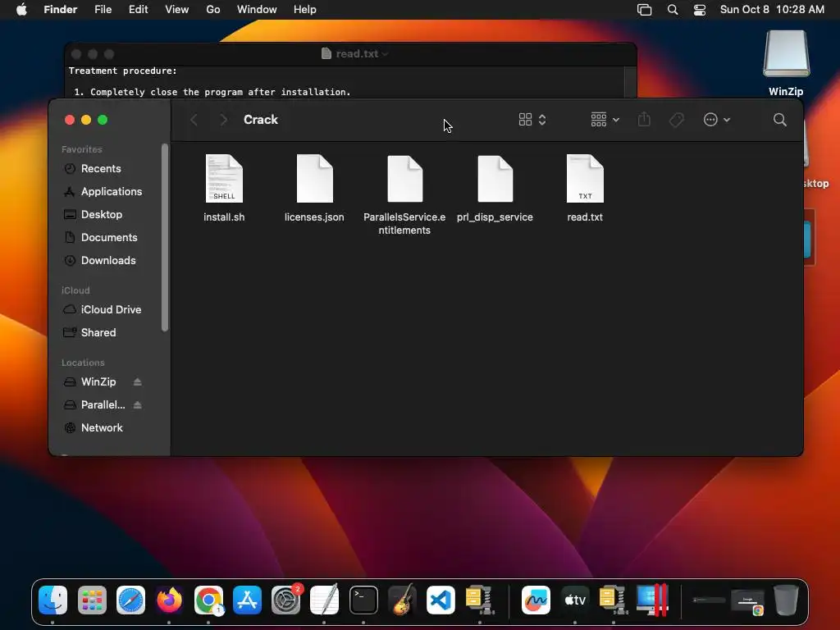Open Network in the sidebar
The width and height of the screenshot is (840, 630).
(x=102, y=427)
